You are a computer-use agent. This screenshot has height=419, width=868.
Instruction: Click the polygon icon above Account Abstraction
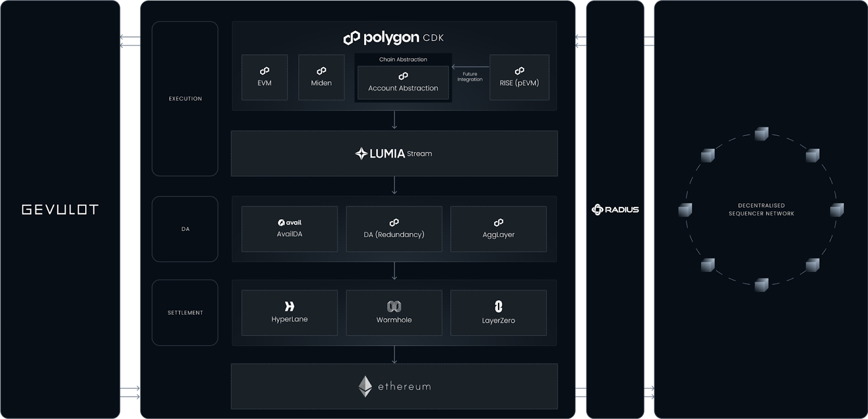403,76
